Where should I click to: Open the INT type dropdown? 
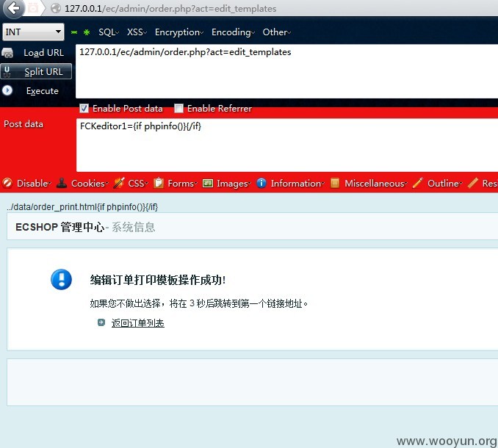33,32
